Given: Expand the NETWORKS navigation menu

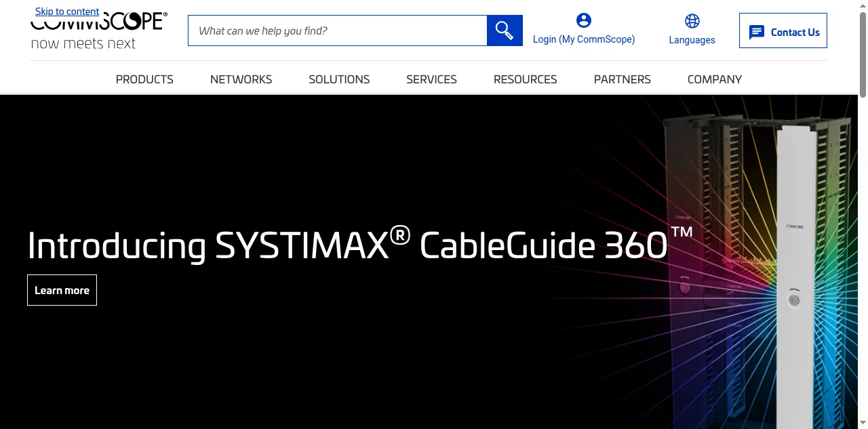Looking at the screenshot, I should 241,79.
